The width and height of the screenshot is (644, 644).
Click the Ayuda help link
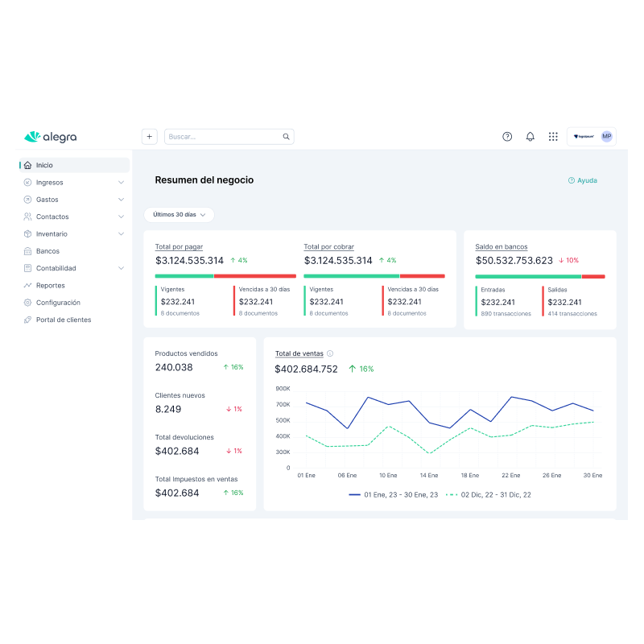(583, 181)
